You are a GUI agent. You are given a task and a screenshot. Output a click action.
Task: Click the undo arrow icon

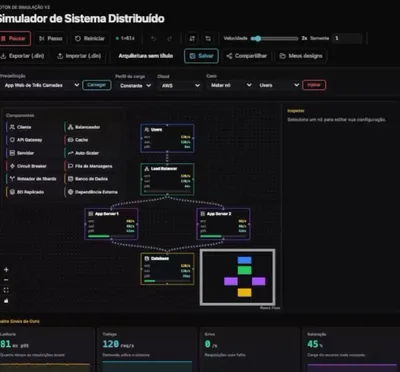point(153,39)
